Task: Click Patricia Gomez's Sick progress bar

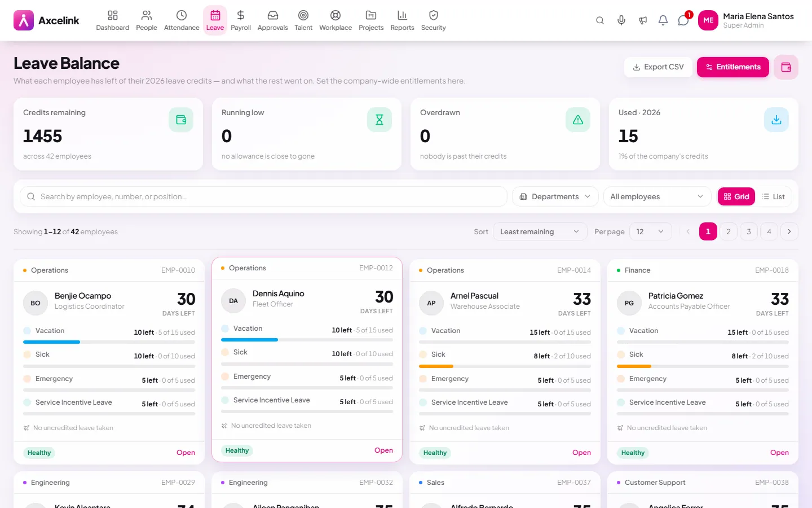Action: (x=703, y=366)
